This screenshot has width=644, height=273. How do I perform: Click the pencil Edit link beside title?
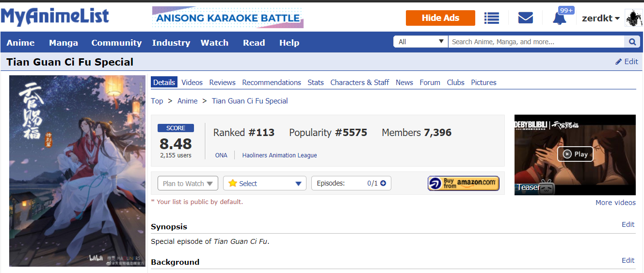point(627,62)
